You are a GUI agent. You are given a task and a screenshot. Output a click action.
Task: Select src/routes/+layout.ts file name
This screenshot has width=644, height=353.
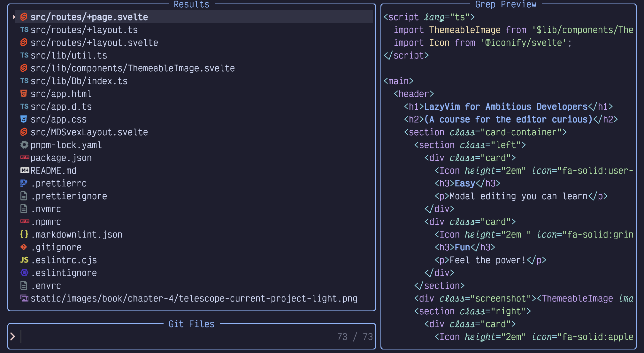pyautogui.click(x=84, y=30)
